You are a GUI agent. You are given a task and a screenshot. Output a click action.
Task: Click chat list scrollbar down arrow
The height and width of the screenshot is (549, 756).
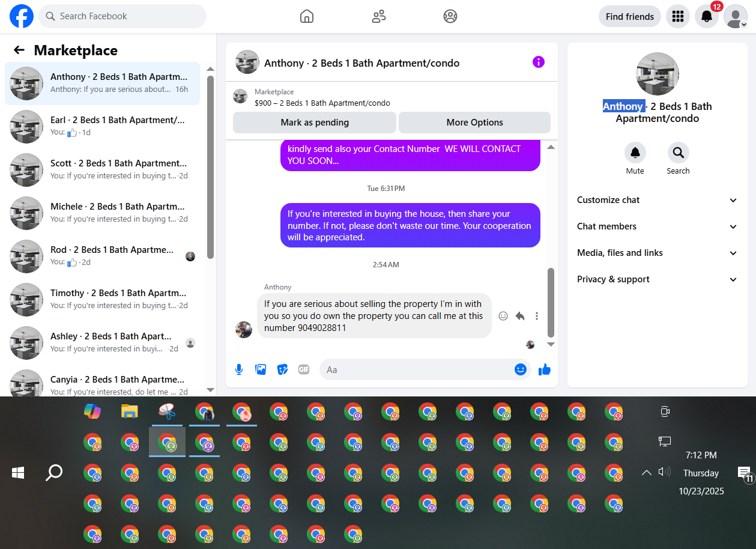[x=210, y=390]
